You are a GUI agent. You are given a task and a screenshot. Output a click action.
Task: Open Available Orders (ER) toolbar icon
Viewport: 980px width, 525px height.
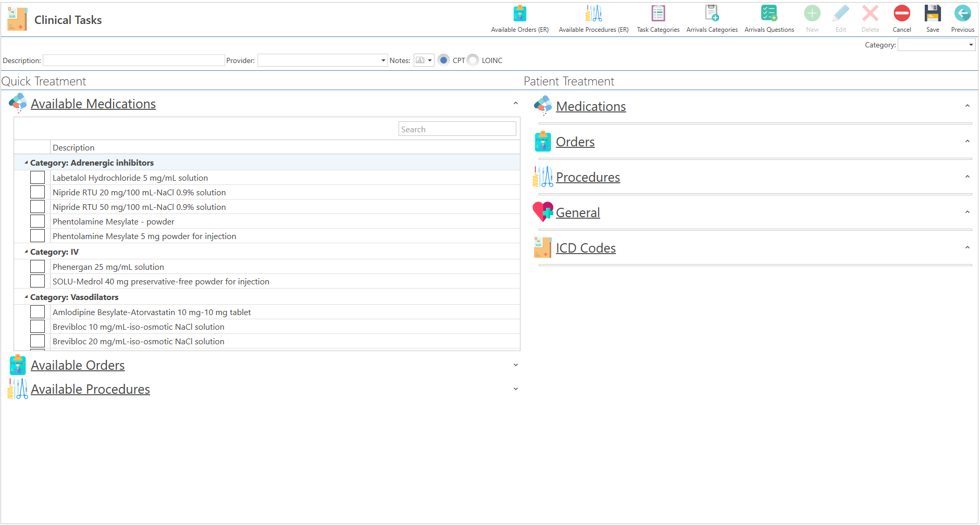pos(520,13)
